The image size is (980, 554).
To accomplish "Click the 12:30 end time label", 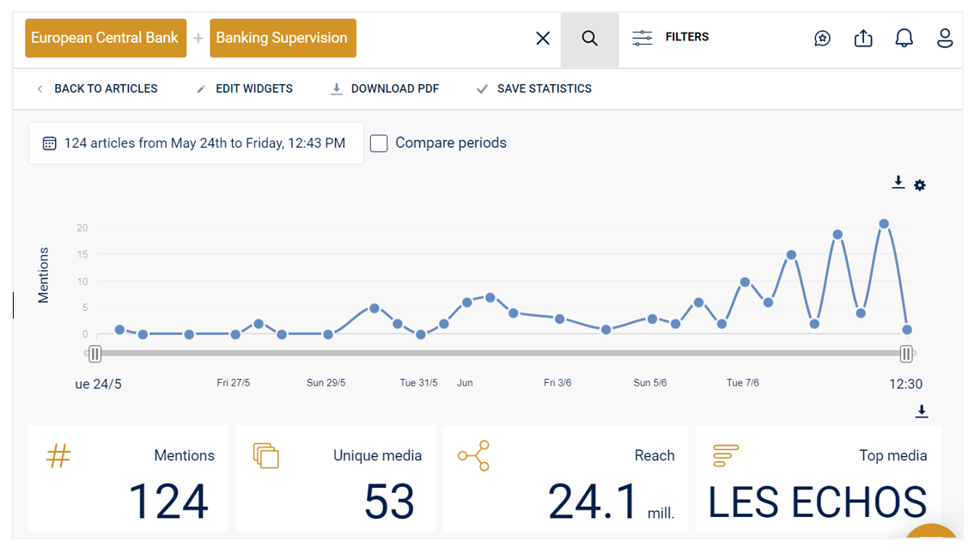I will click(x=905, y=384).
